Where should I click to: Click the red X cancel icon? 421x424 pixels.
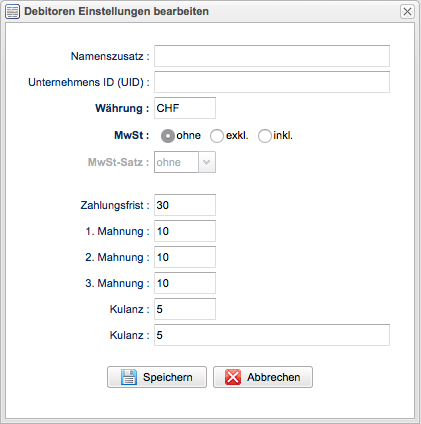pos(233,377)
